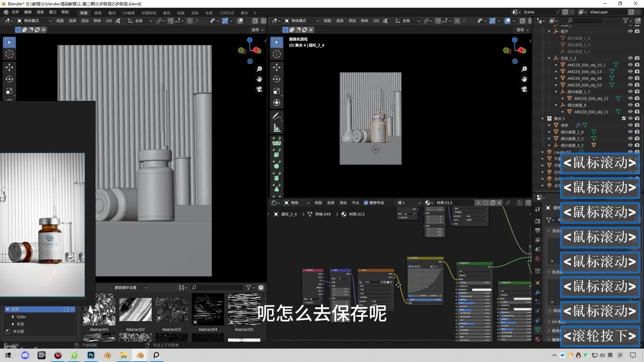Click 网格.049 in node editor breadcrumb
Screen dimensions: 644x362
(323, 214)
